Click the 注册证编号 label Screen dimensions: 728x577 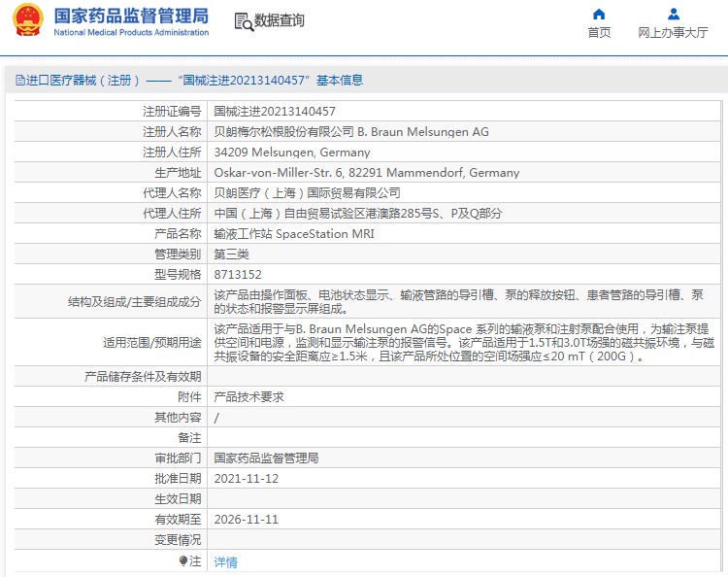(172, 112)
